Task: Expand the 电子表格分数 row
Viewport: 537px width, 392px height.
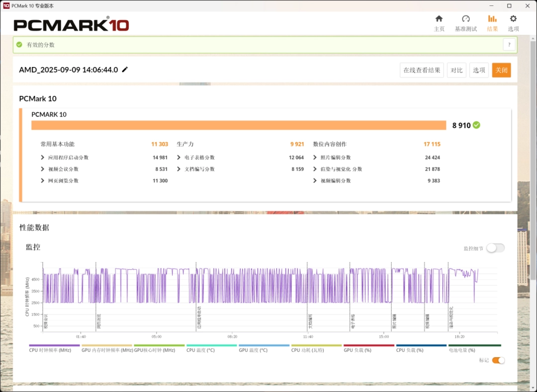Action: (x=179, y=157)
